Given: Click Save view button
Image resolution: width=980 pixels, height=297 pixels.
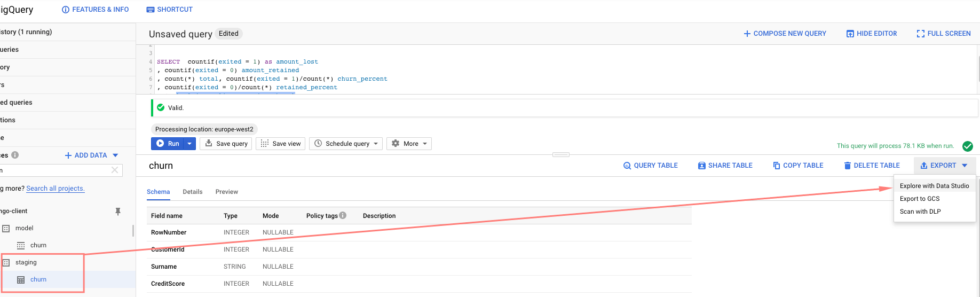Looking at the screenshot, I should pos(281,144).
